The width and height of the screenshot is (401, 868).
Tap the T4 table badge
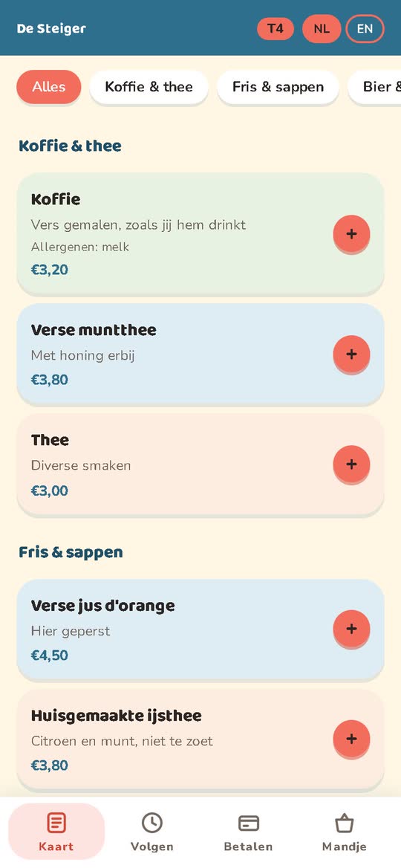pos(276,29)
